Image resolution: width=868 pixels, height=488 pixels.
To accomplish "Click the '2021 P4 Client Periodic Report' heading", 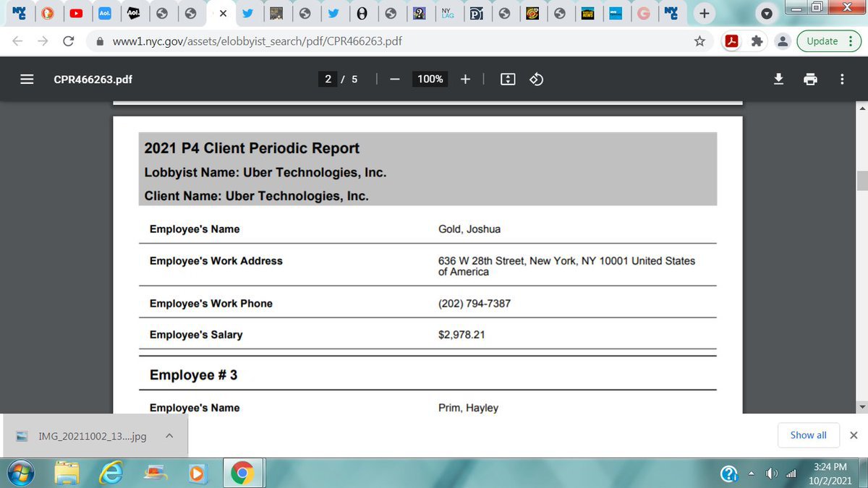I will pyautogui.click(x=252, y=148).
